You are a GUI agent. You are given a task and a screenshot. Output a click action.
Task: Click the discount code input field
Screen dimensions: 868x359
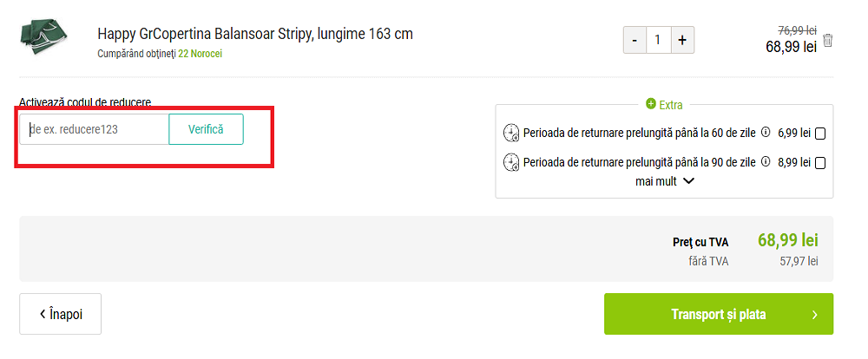[95, 129]
